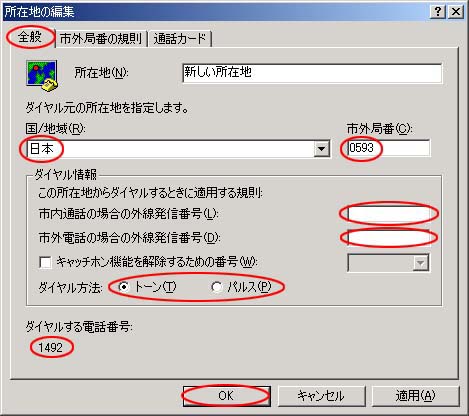This screenshot has width=469, height=416.
Task: Click the 市内通話 outside line number field
Action: (x=389, y=214)
